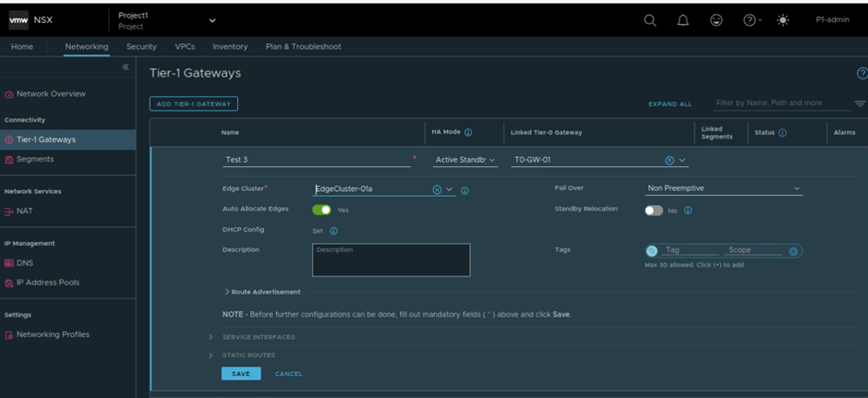This screenshot has height=398, width=868.
Task: Open the Fail Over Non Preemptive dropdown
Action: click(x=724, y=188)
